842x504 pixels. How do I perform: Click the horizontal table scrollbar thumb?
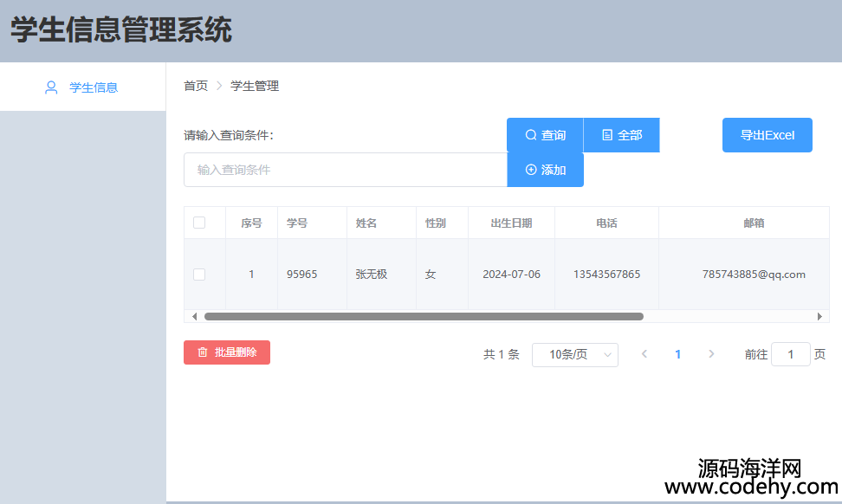423,316
